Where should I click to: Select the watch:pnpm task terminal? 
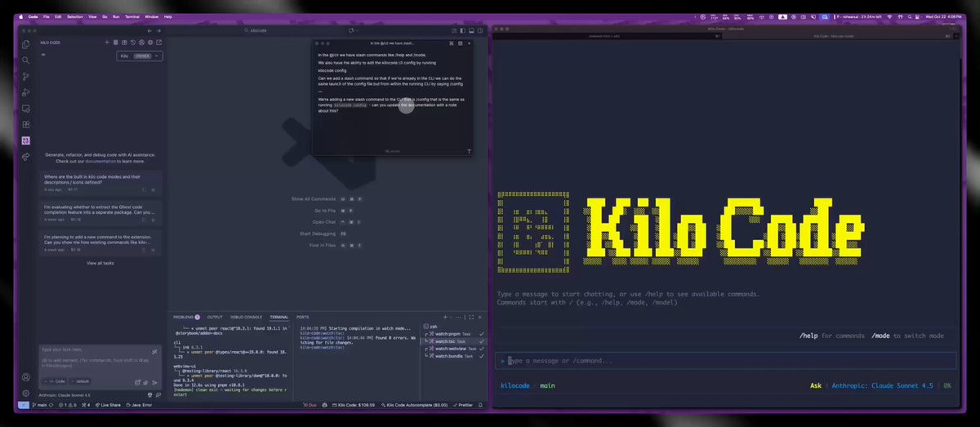pyautogui.click(x=453, y=334)
